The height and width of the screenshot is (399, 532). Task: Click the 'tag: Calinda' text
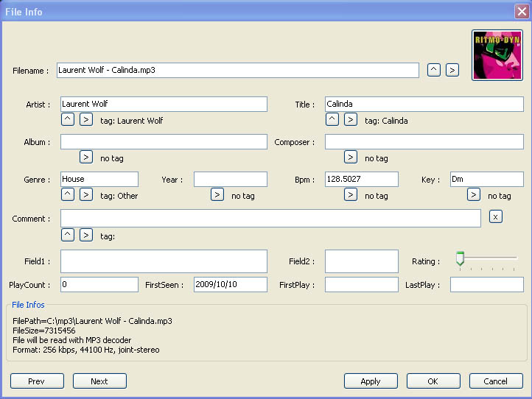coord(386,121)
